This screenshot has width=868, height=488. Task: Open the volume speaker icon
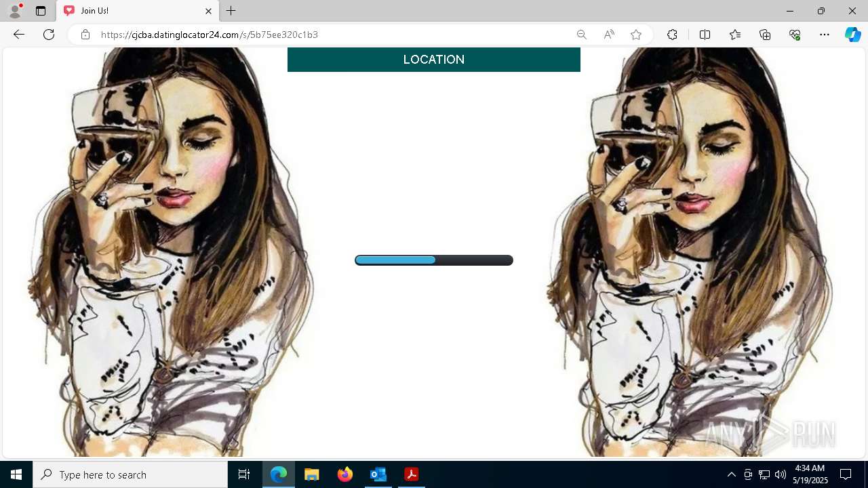[781, 474]
